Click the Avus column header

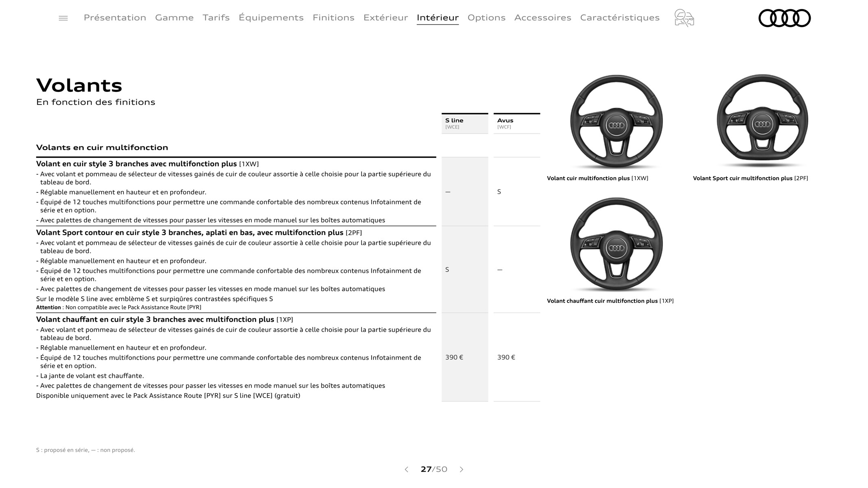click(517, 123)
